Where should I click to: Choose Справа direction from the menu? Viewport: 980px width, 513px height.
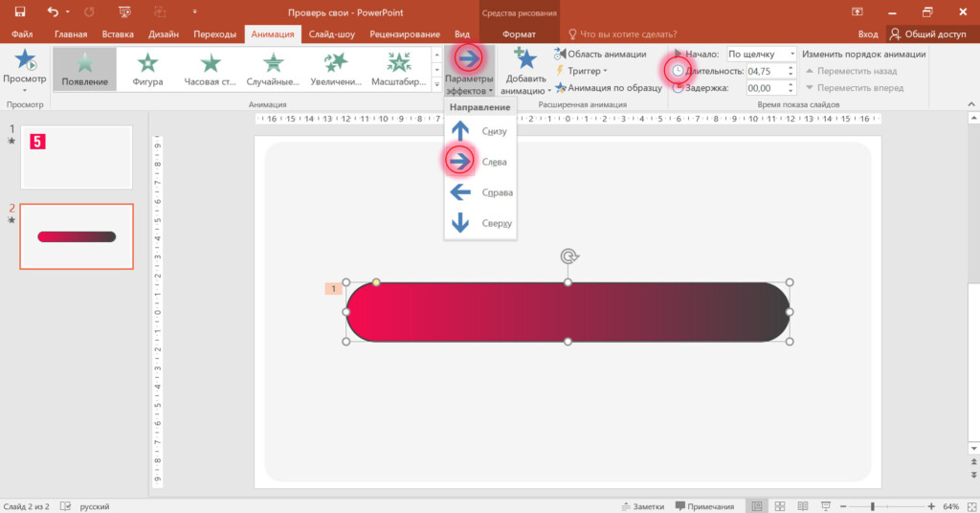480,192
